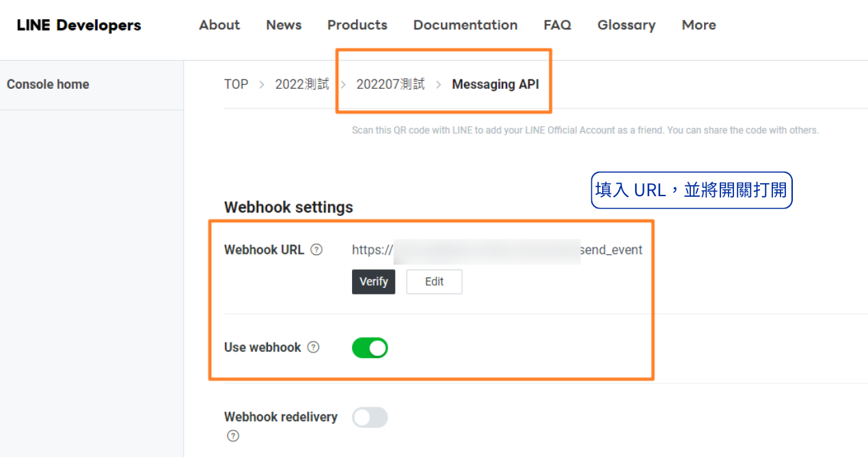The image size is (868, 458).
Task: Open the 202207測試 breadcrumb link
Action: [x=390, y=85]
